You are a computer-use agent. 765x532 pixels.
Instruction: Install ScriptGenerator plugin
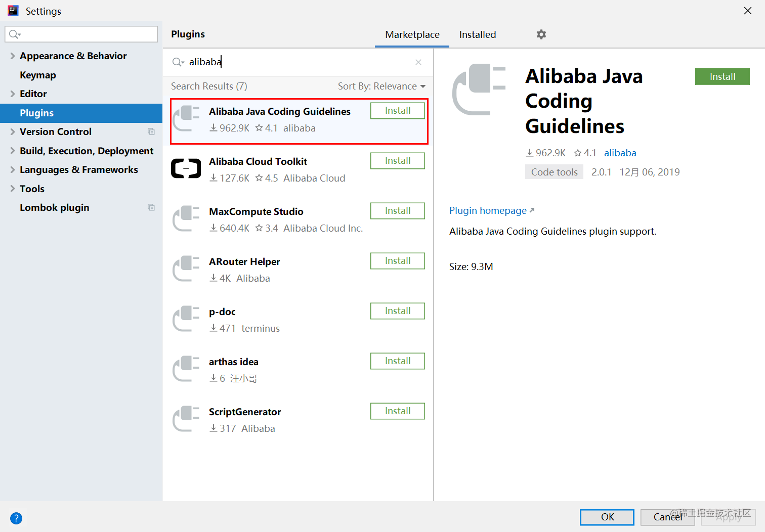(398, 411)
